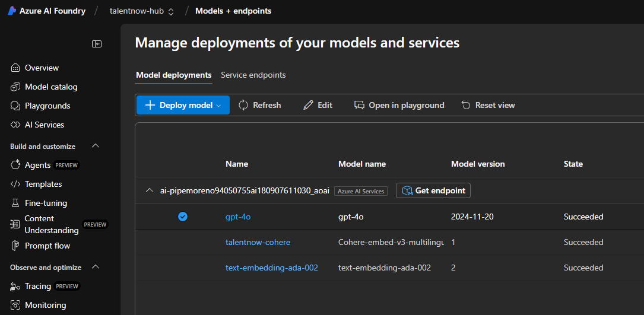Click the Azure AI Services tag
644x315 pixels.
coord(361,191)
